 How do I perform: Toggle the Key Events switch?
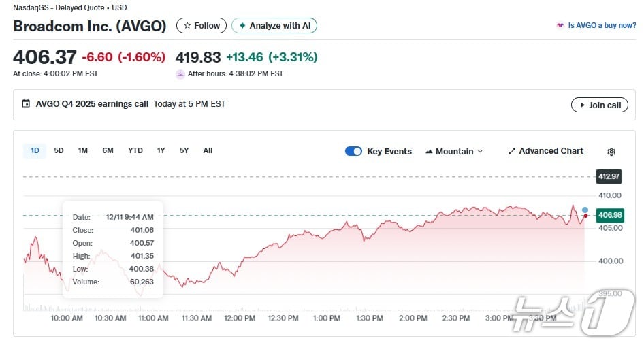click(x=353, y=151)
